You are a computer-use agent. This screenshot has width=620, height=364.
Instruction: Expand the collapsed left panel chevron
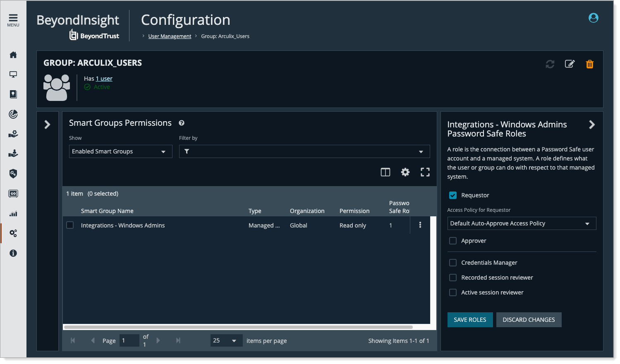click(47, 125)
